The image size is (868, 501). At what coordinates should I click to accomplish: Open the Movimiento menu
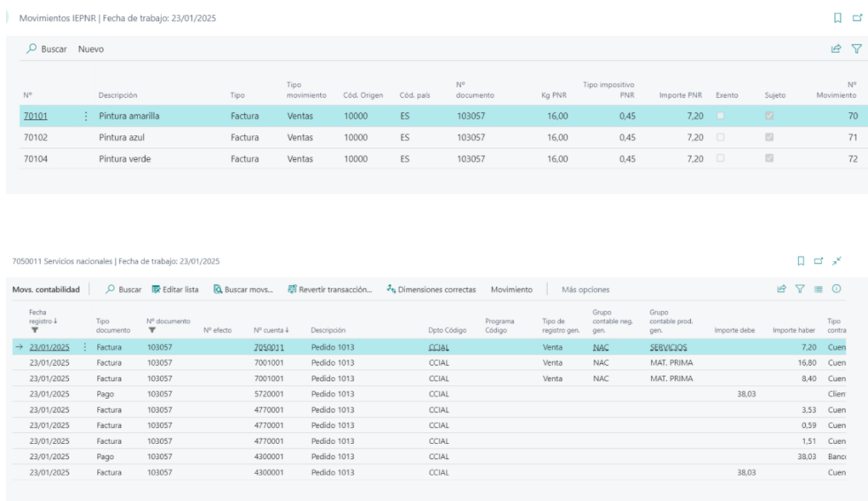coord(511,289)
